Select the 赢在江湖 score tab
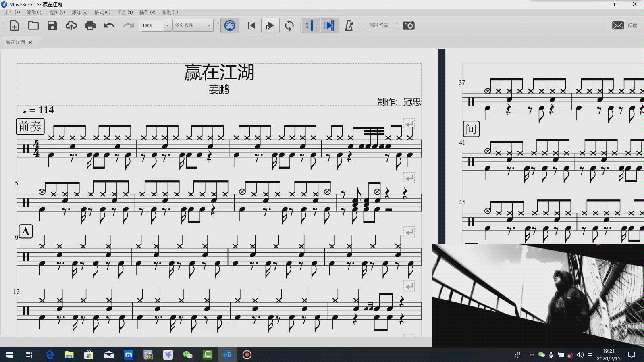 15,42
